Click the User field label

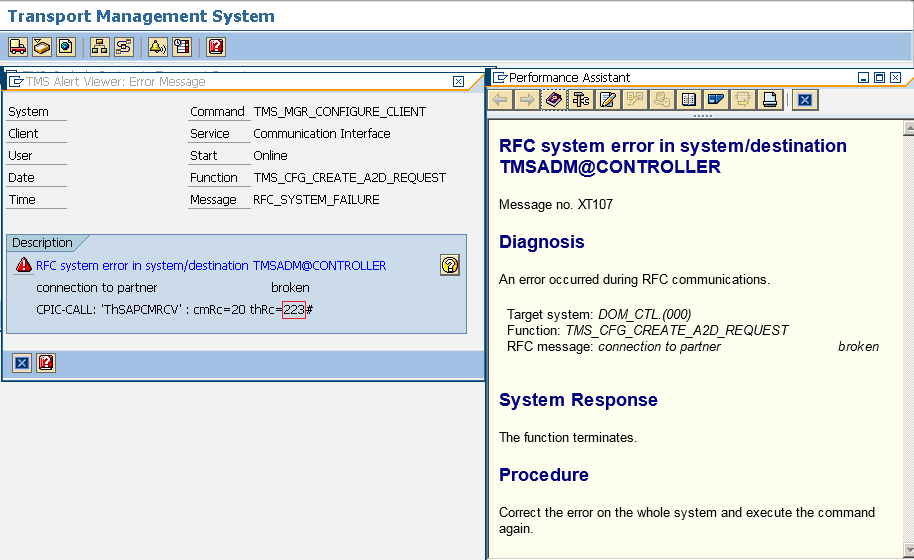click(x=20, y=156)
